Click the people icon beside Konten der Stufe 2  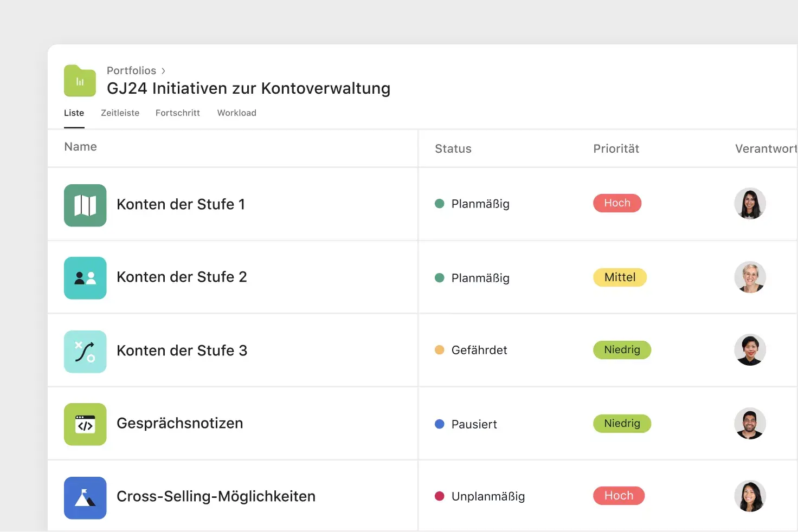pos(85,278)
